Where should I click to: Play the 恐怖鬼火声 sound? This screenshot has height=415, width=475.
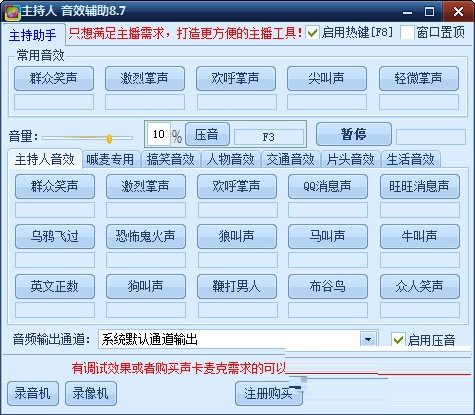[146, 236]
